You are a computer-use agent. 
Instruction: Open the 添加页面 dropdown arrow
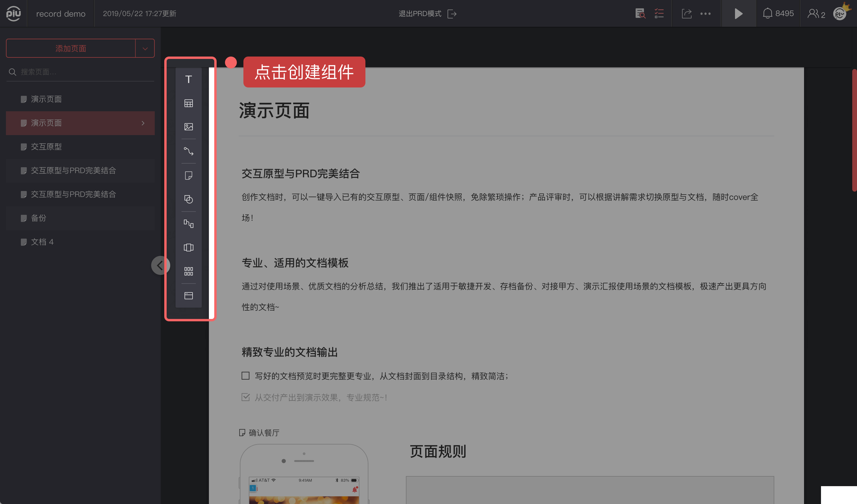[x=145, y=48]
